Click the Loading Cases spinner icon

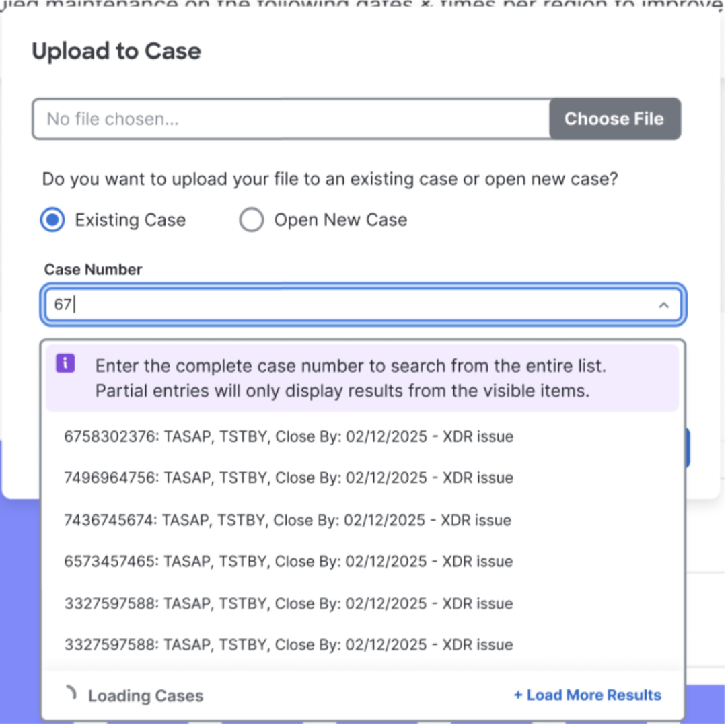point(71,693)
